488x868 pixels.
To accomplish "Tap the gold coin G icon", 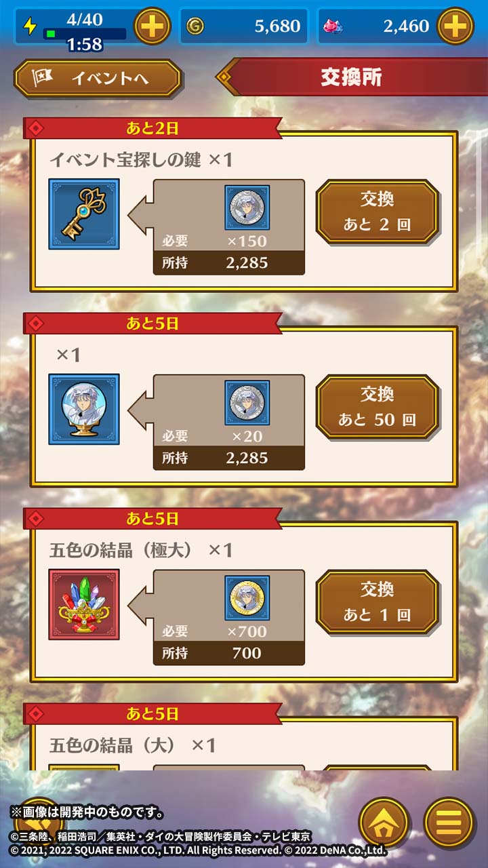I will [195, 26].
